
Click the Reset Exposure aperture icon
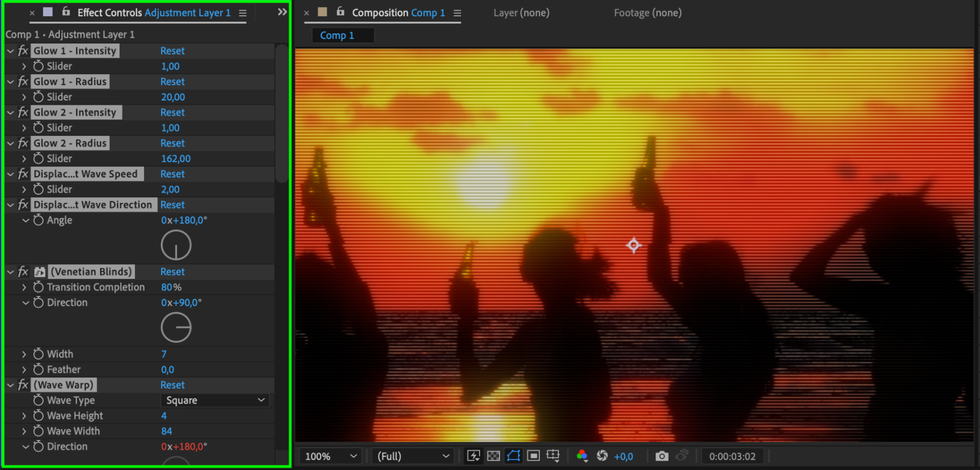602,456
